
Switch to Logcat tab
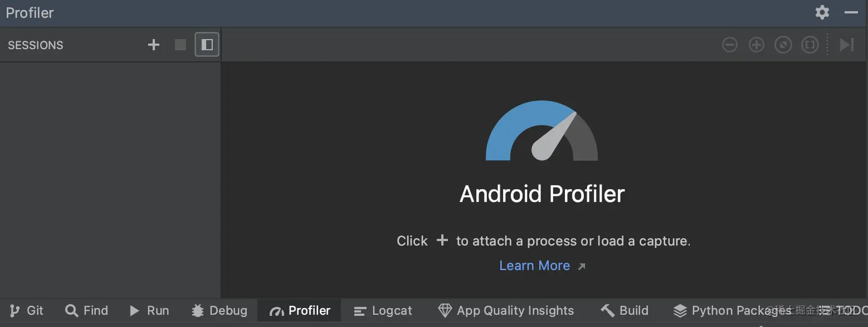[x=383, y=311]
